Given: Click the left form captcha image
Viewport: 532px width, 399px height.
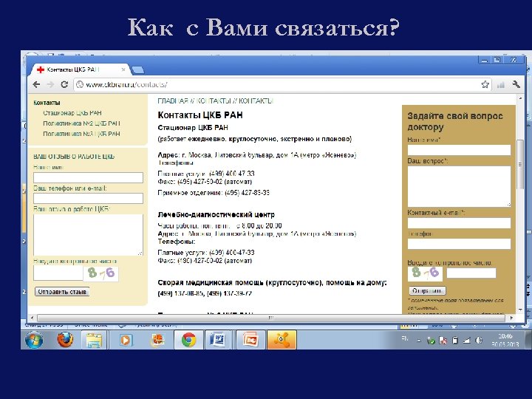Looking at the screenshot, I should 101,273.
